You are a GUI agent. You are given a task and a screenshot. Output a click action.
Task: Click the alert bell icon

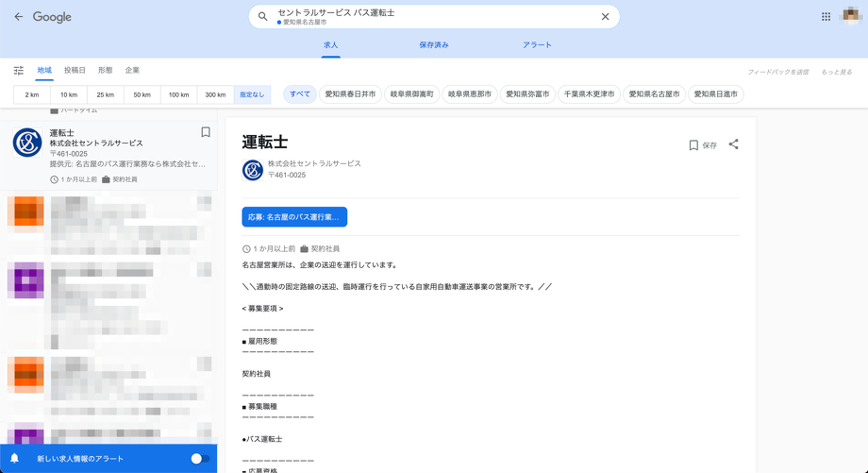[x=15, y=459]
